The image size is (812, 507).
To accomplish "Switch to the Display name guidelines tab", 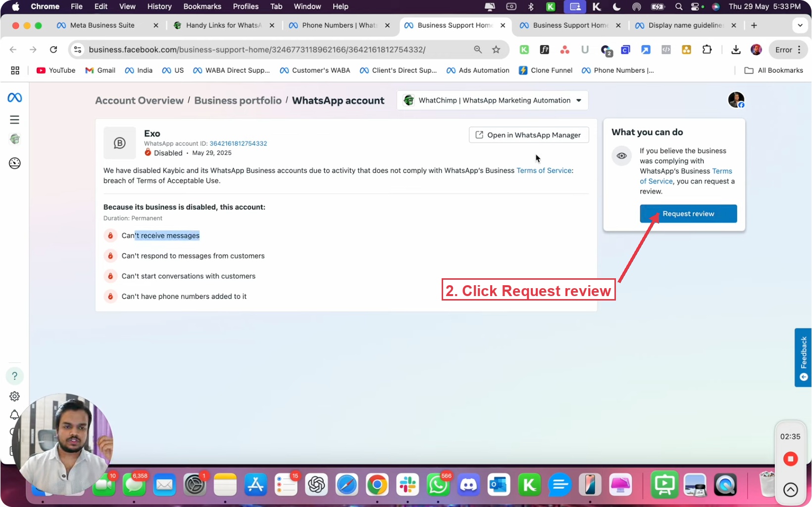I will (686, 25).
